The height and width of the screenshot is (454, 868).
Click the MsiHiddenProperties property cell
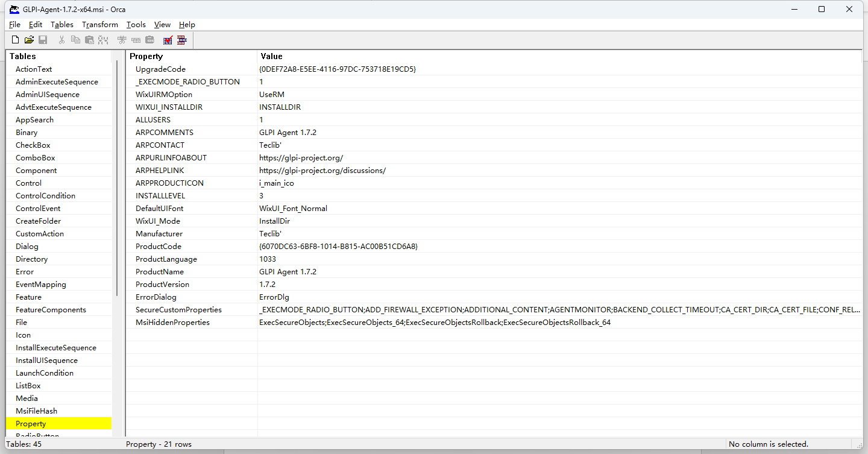click(192, 323)
